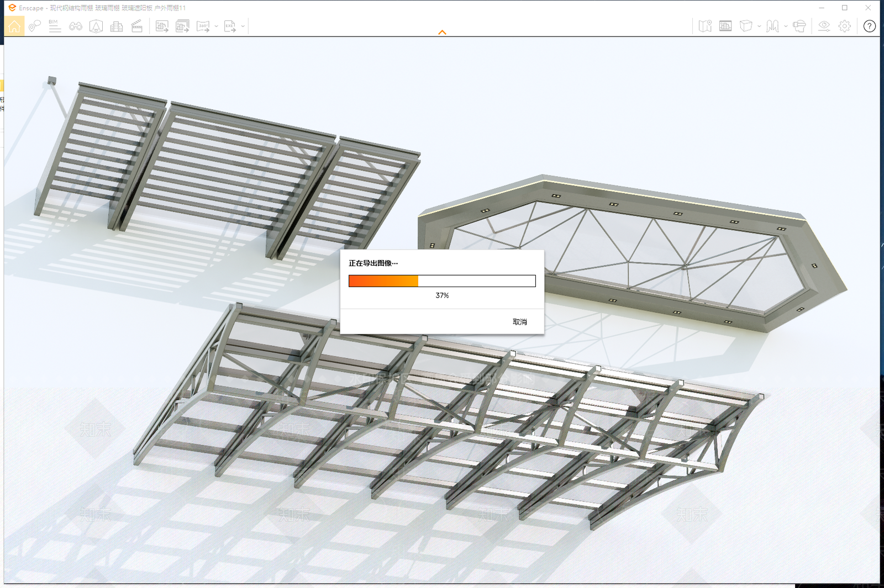This screenshot has height=588, width=884.
Task: Click the binoculars view icon
Action: click(x=76, y=26)
